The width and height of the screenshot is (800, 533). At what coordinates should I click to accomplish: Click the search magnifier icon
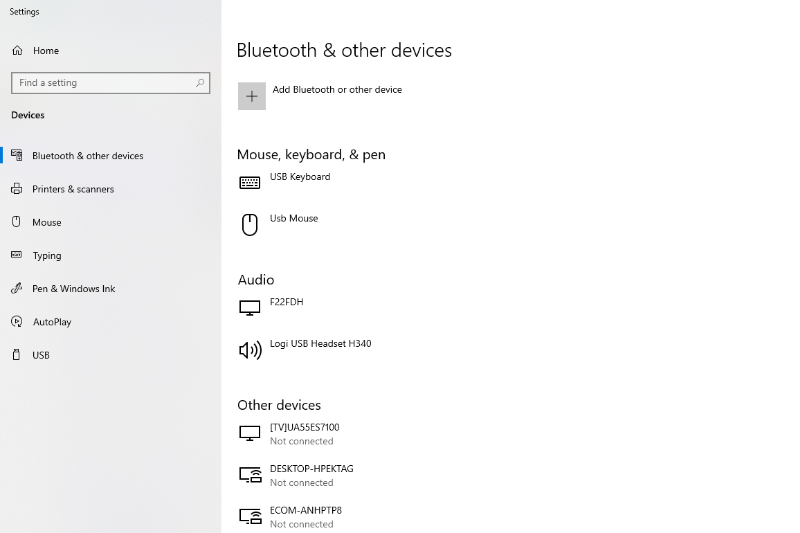(200, 83)
